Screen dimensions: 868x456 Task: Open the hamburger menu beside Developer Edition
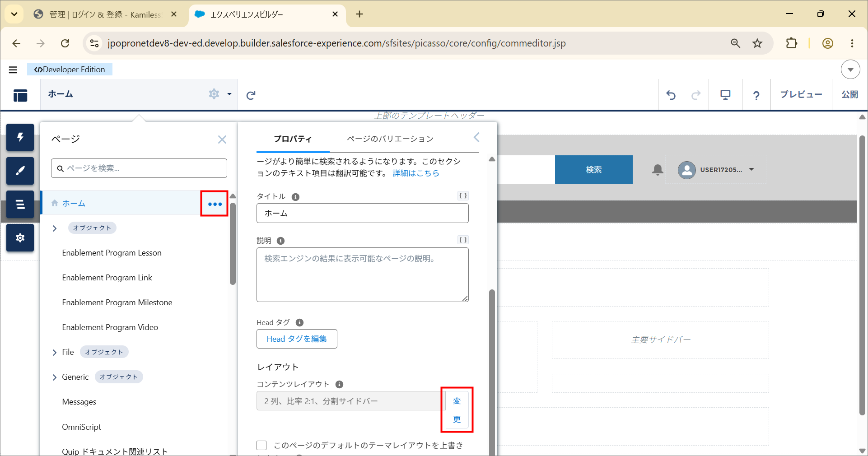[13, 70]
